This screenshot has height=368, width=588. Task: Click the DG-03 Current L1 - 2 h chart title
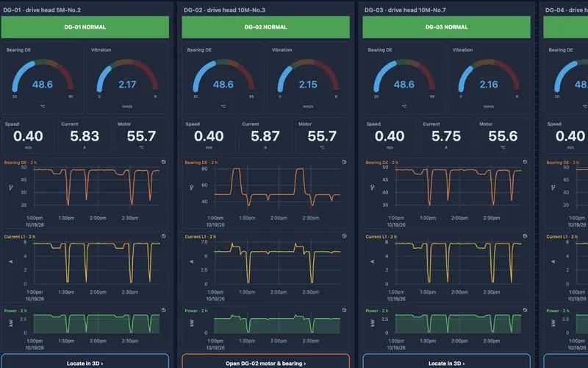[381, 236]
